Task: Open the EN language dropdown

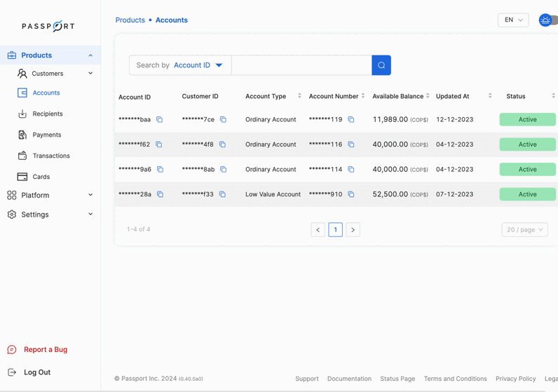Action: pos(513,20)
